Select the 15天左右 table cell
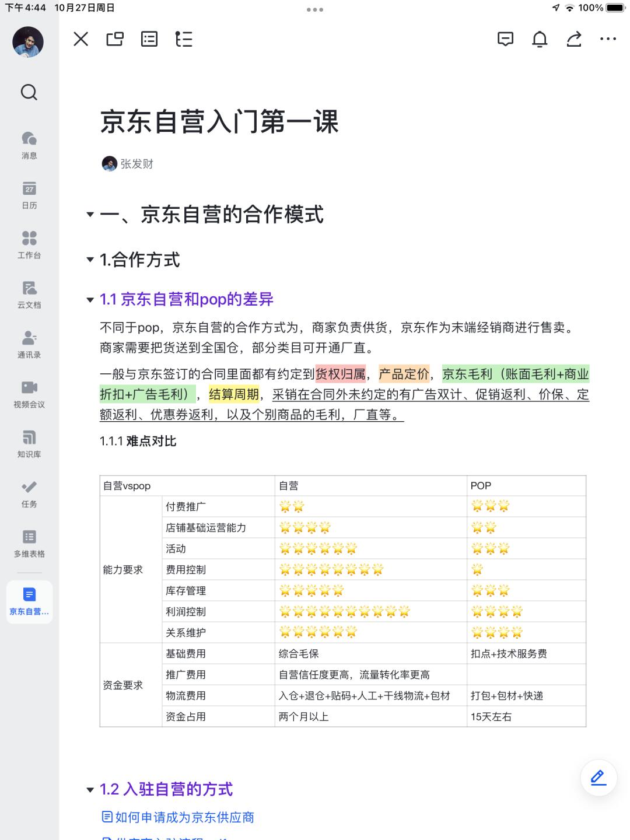630x840 pixels. [526, 716]
